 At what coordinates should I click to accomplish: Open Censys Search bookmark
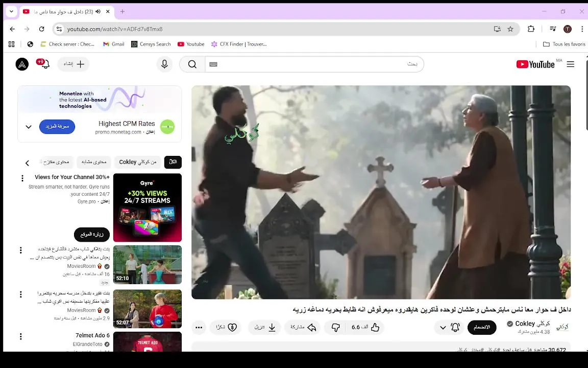pyautogui.click(x=151, y=44)
